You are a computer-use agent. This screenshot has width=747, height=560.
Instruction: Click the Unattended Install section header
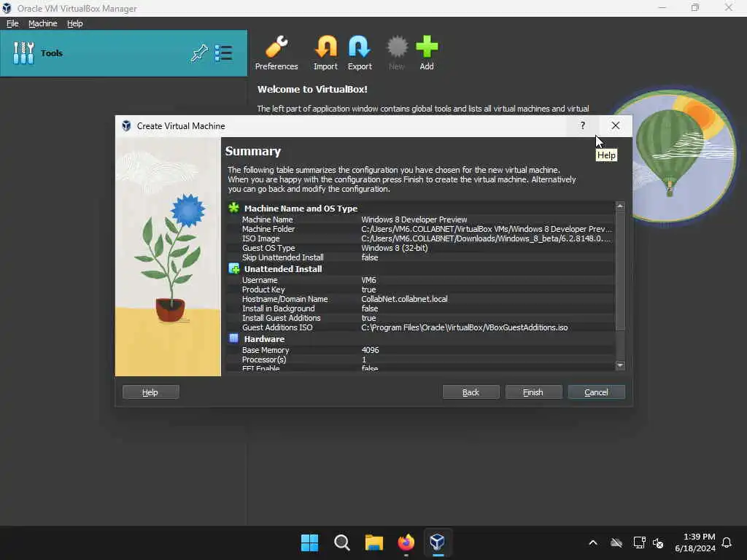[283, 269]
